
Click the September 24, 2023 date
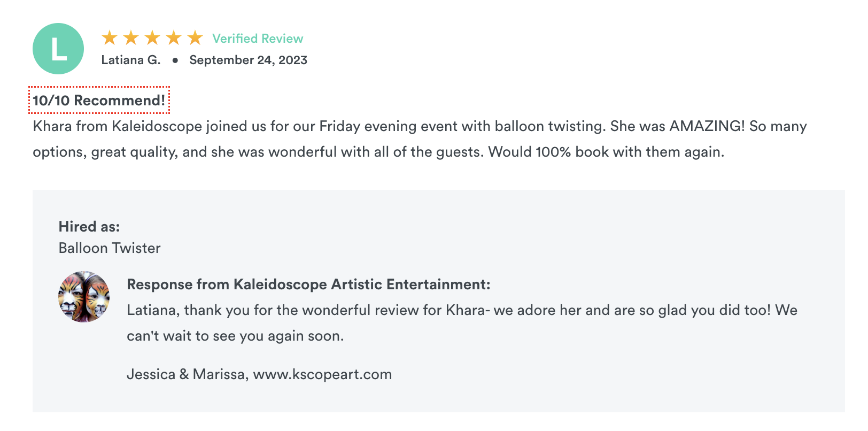(248, 60)
